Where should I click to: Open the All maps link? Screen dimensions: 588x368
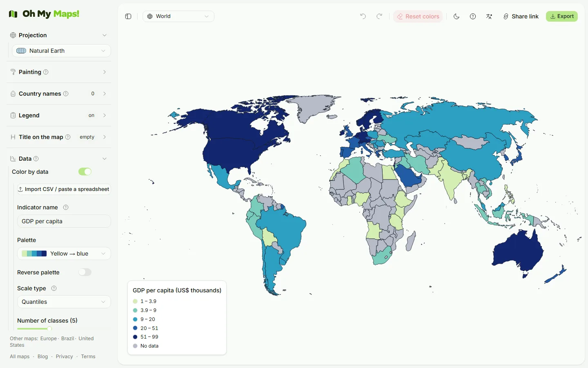pos(20,357)
